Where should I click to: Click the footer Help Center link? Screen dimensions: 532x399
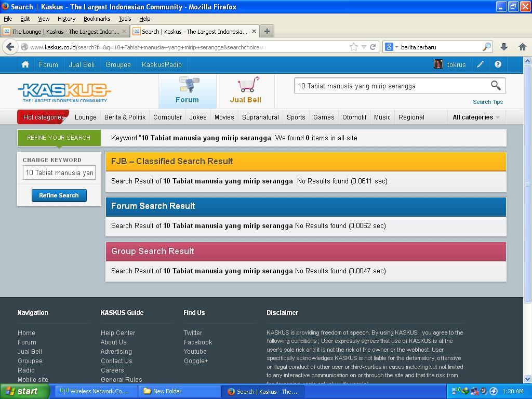(118, 333)
